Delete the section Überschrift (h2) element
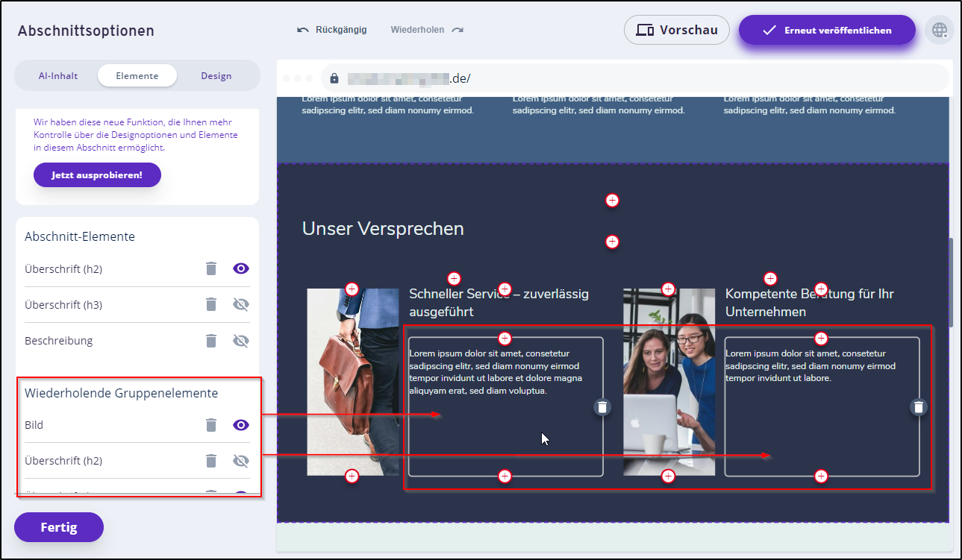This screenshot has height=560, width=962. (x=211, y=268)
